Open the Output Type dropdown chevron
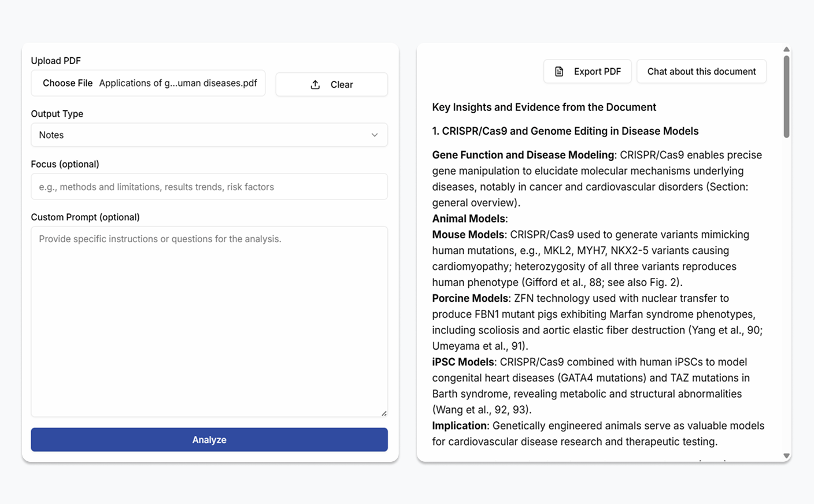Image resolution: width=814 pixels, height=504 pixels. coord(375,135)
